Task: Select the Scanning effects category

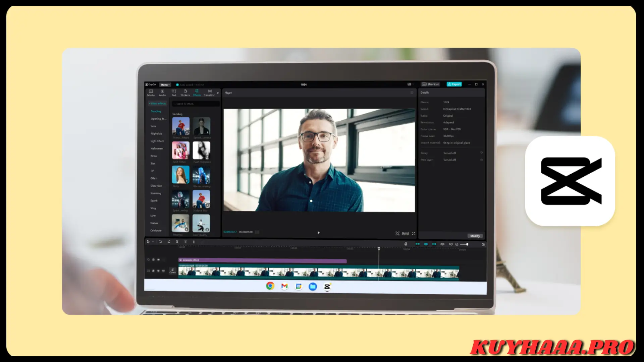Action: [156, 193]
